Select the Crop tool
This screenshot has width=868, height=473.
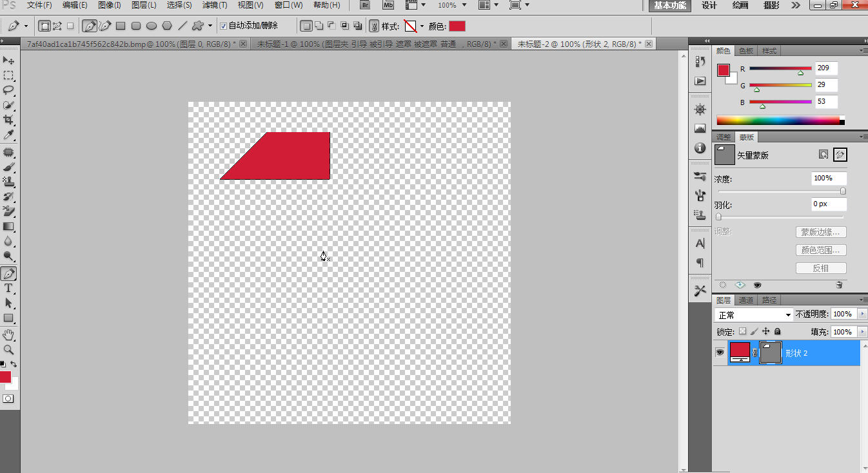pyautogui.click(x=8, y=120)
